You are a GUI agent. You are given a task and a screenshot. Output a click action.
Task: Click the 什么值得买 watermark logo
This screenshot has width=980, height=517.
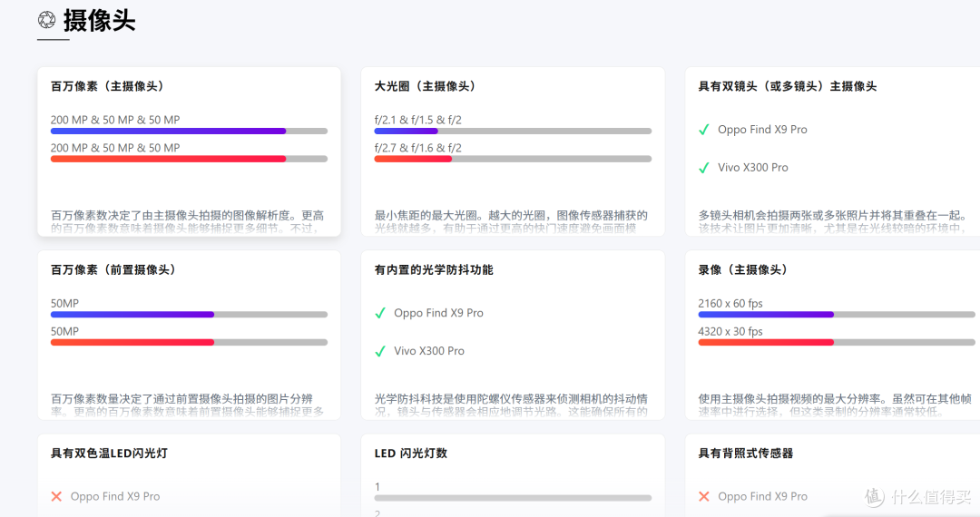click(x=918, y=496)
